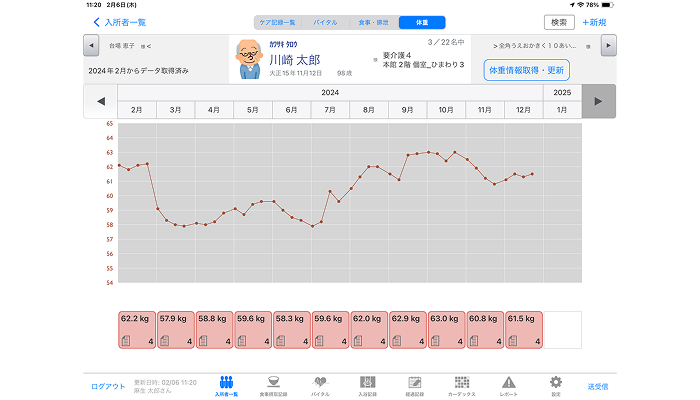Tap the document icon in the 62.0 kg card
Image resolution: width=700 pixels, height=400 pixels.
tap(358, 341)
